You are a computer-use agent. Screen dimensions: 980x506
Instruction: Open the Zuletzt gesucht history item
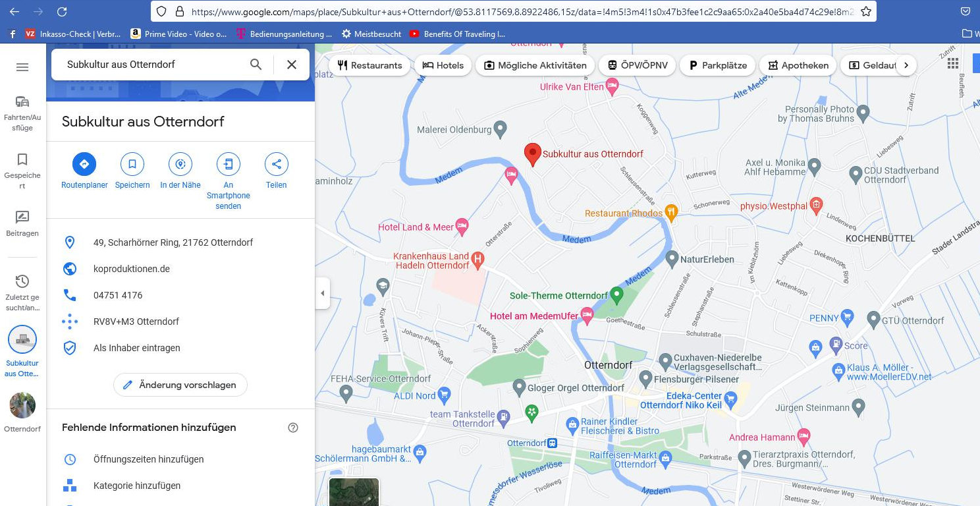pyautogui.click(x=22, y=292)
